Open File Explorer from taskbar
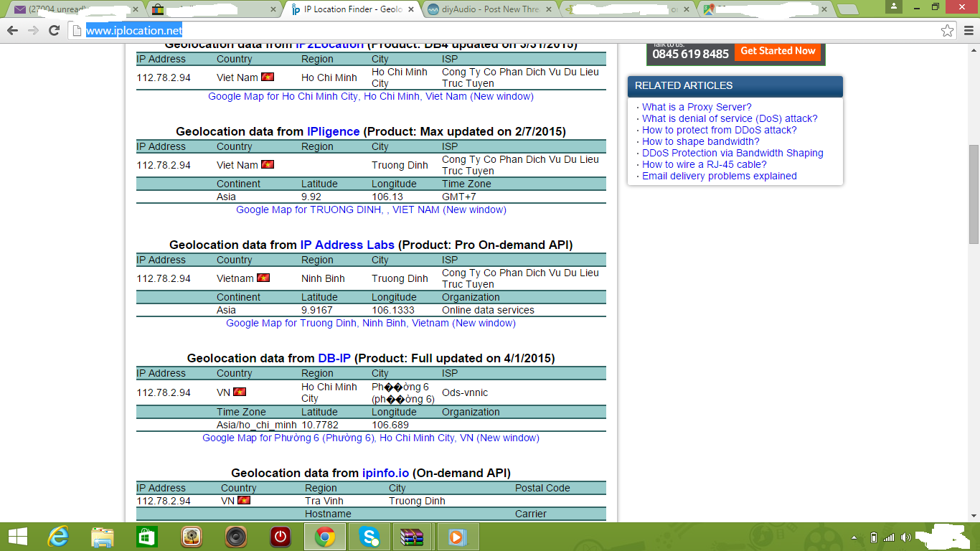The width and height of the screenshot is (980, 551). [103, 537]
